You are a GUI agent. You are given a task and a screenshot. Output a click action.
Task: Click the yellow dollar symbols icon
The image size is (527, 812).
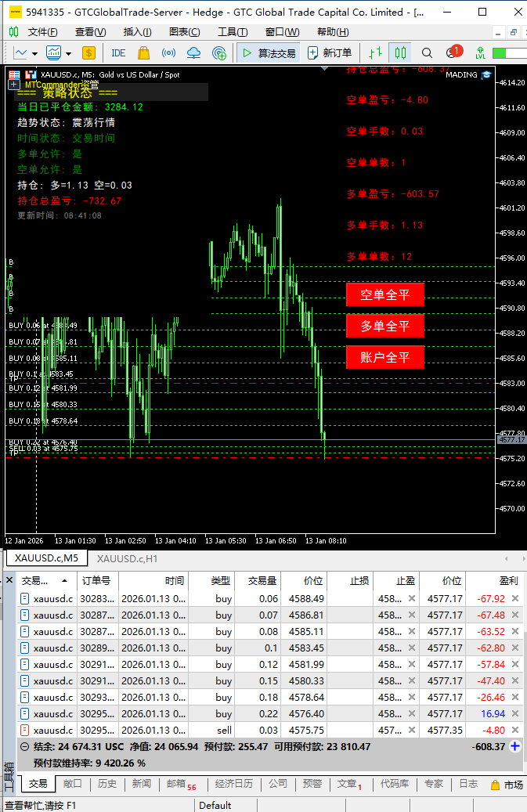pyautogui.click(x=89, y=52)
